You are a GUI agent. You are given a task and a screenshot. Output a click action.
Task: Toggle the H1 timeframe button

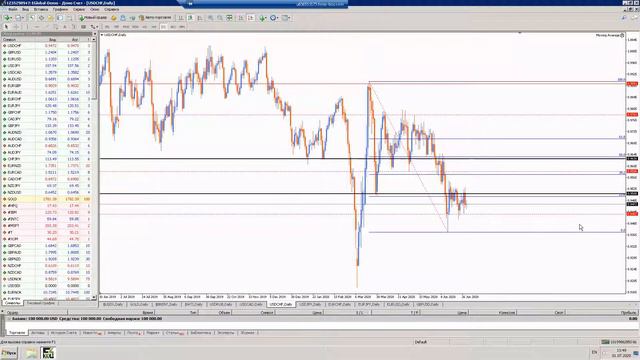pyautogui.click(x=144, y=27)
